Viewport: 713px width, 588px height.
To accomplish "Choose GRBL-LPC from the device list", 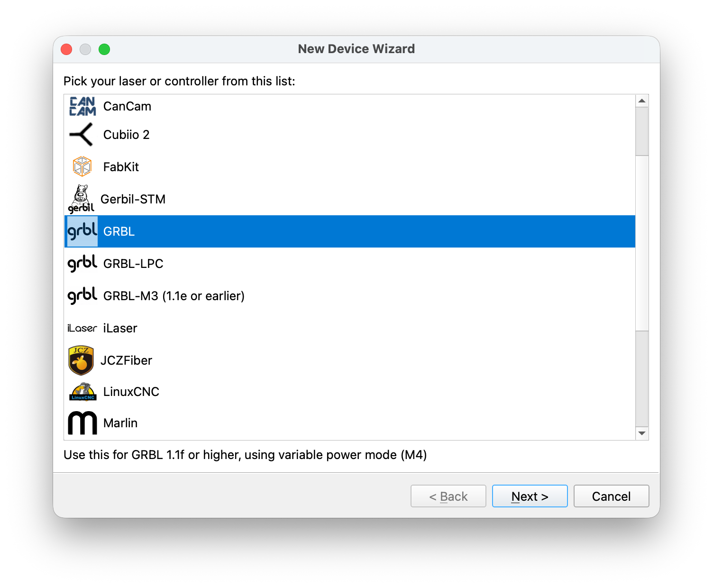I will click(x=133, y=264).
